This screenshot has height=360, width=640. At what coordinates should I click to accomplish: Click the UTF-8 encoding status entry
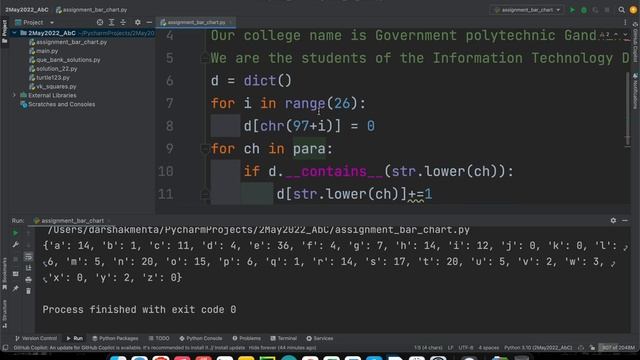(x=466, y=348)
